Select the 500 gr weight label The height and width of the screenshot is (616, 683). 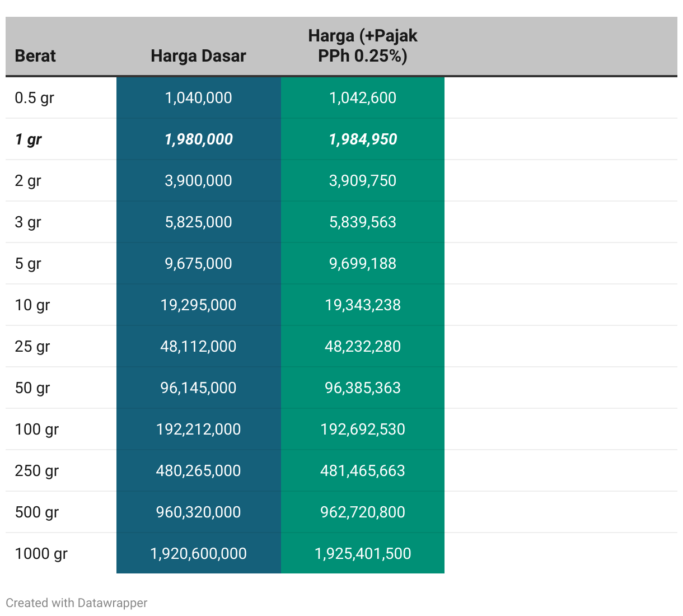[x=37, y=512]
